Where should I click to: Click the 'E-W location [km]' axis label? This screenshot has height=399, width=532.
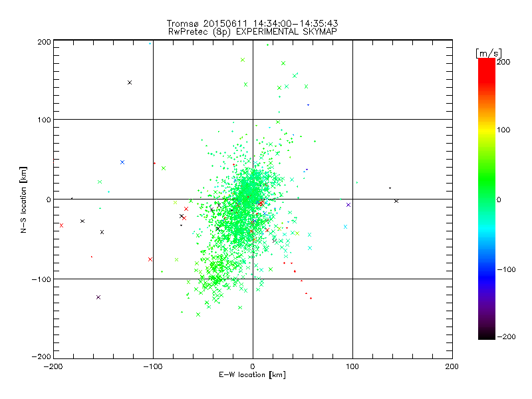(x=252, y=375)
